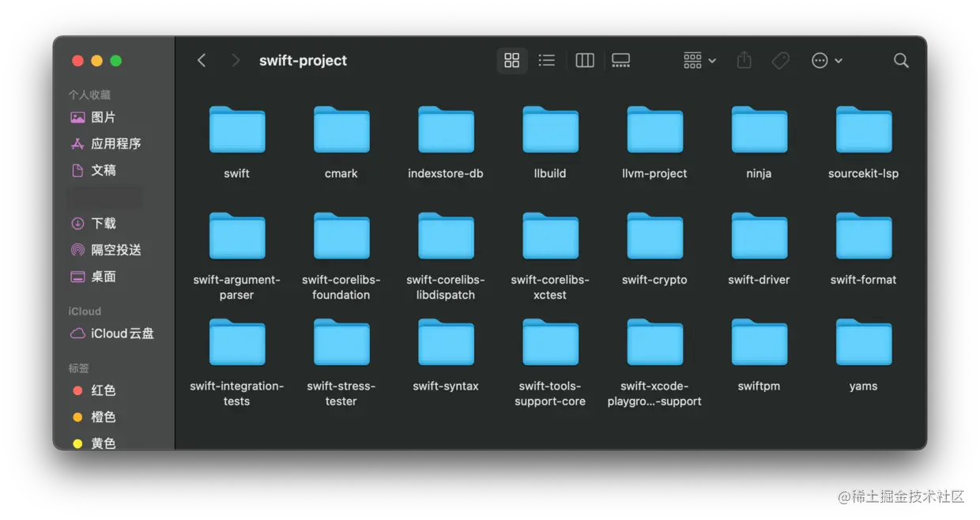Open the group-by dropdown in toolbar
980x520 pixels.
point(699,61)
